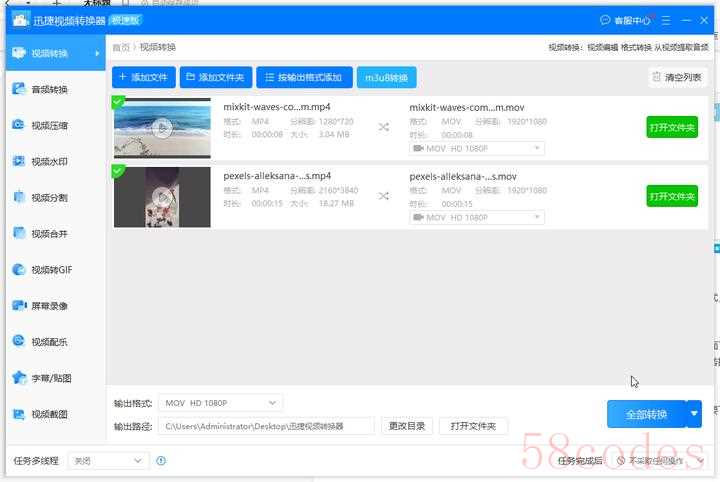
Task: Click the 添加文件夹 button
Action: pyautogui.click(x=216, y=77)
